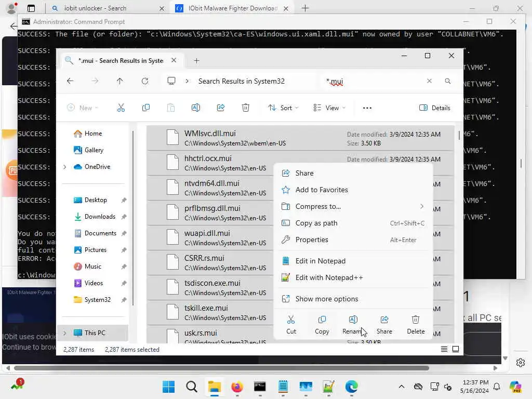Select Delete in context menu bottom row
Image resolution: width=532 pixels, height=399 pixels.
[416, 325]
